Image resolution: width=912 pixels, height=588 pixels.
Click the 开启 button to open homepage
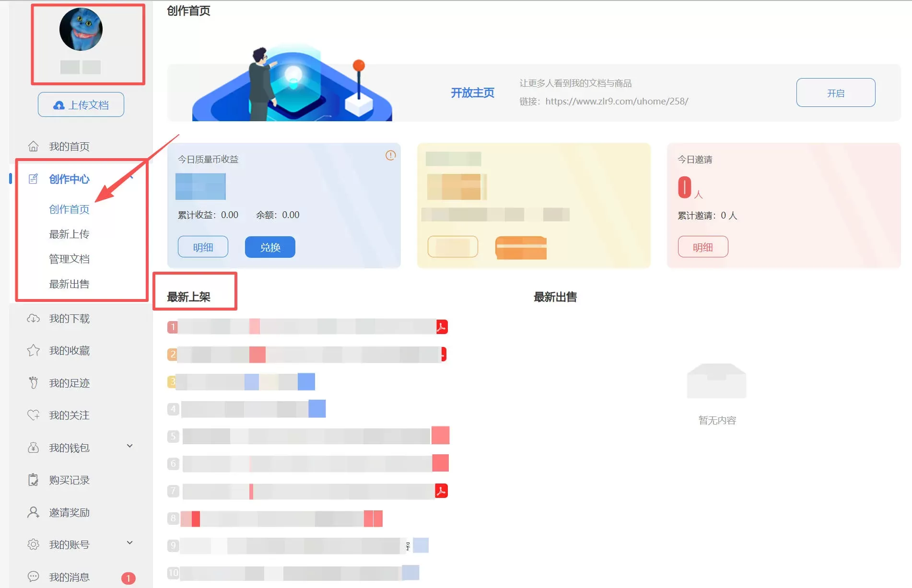coord(835,92)
